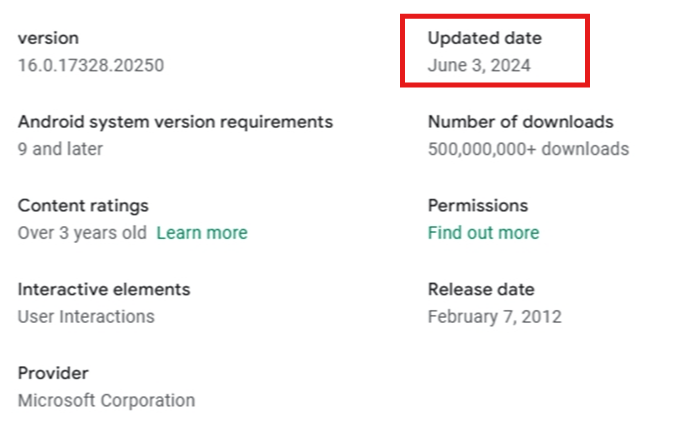Click the 9 and later text

60,149
